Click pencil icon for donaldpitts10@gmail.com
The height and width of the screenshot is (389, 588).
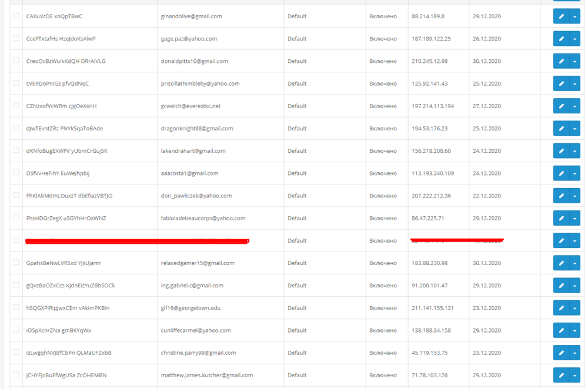coord(561,61)
